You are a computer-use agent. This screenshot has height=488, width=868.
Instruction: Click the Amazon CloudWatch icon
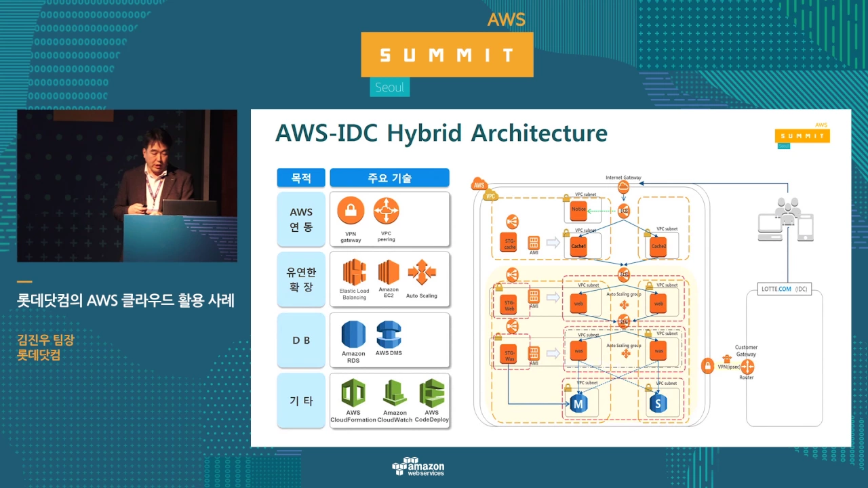(x=395, y=393)
